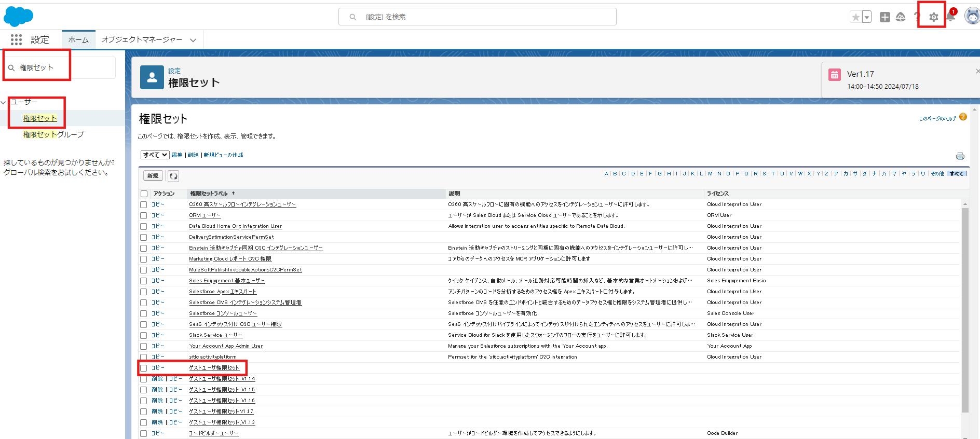Open Sales Engagement 基本ユーザー permission set

click(227, 281)
